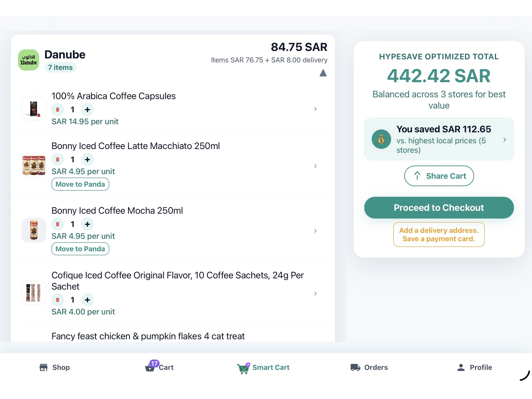Increase Bonny Iced Coffee Mocha quantity
The image size is (532, 399).
click(x=87, y=224)
